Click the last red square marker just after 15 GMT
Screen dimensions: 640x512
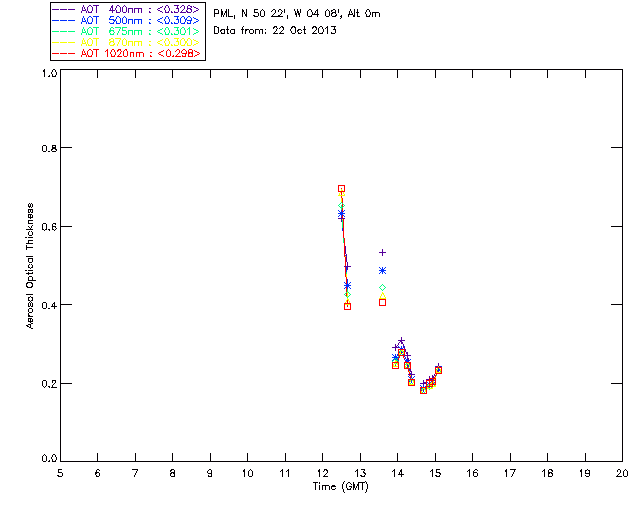[x=438, y=370]
